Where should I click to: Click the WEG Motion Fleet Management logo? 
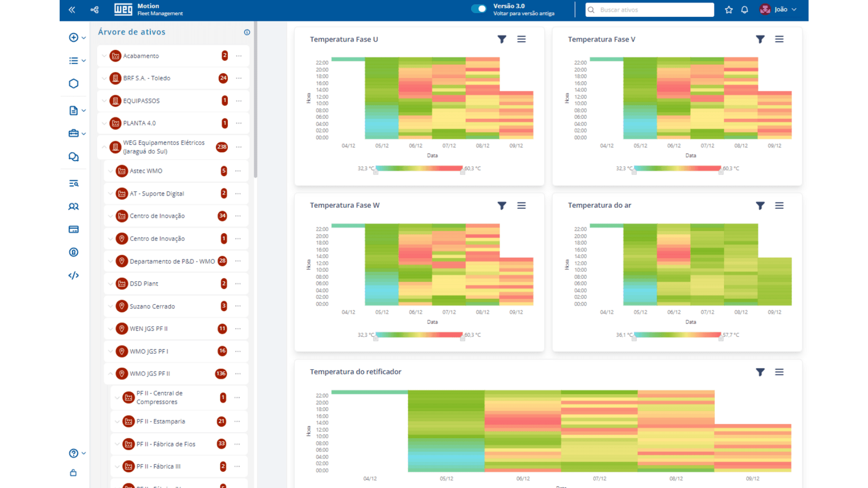click(x=148, y=9)
